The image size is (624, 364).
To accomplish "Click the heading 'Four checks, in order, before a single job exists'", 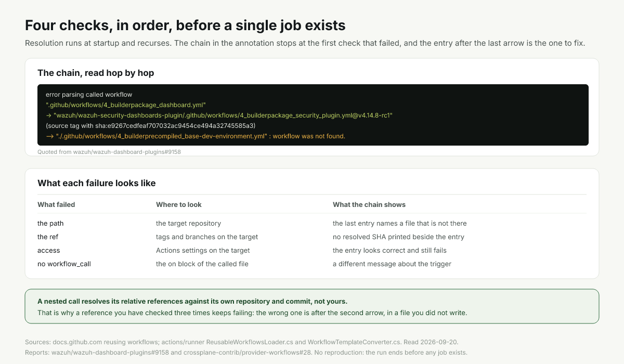I will (x=185, y=25).
